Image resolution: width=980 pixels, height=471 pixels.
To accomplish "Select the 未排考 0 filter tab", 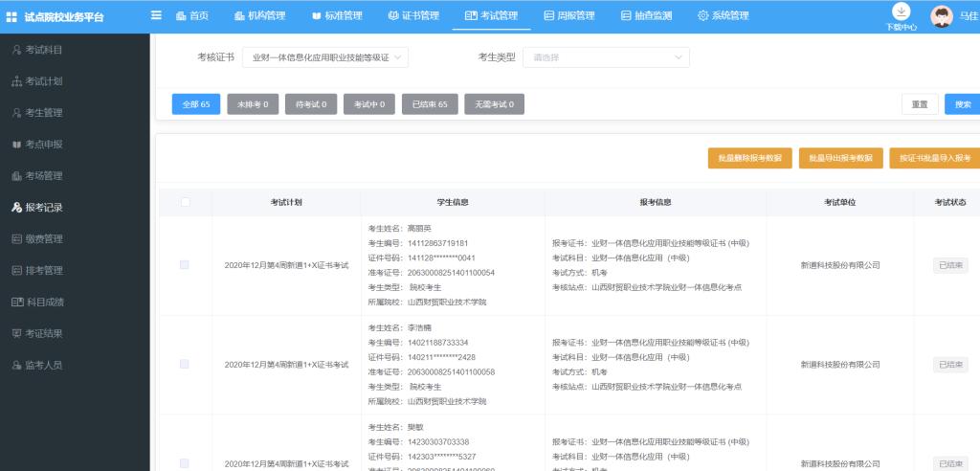I will point(253,104).
